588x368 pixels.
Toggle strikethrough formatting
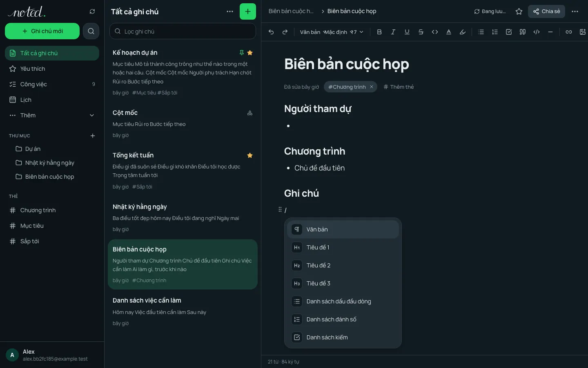[x=421, y=32]
